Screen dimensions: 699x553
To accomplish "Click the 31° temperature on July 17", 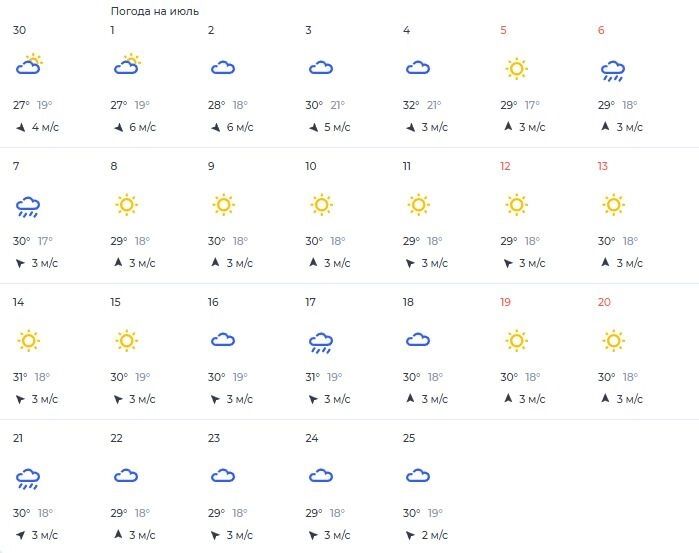I will tap(312, 377).
